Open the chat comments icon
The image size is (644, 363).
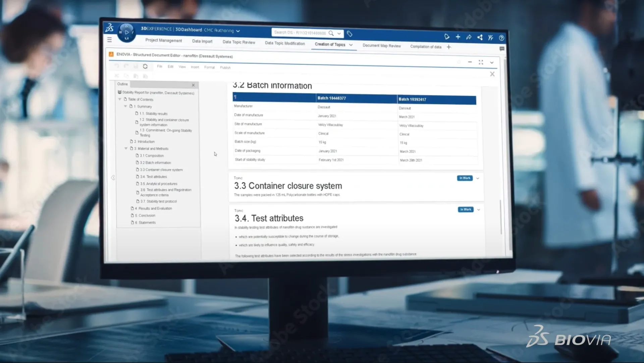click(502, 49)
